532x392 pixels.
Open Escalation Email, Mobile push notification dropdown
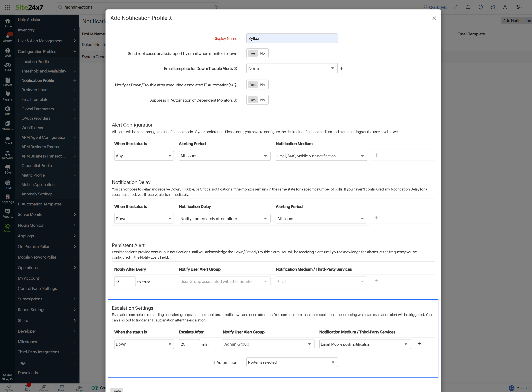click(x=365, y=344)
